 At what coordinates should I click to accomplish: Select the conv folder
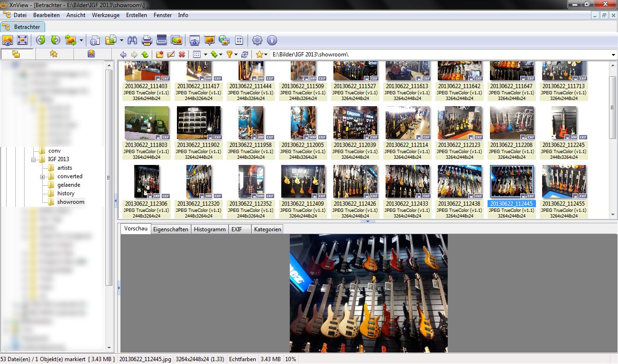pyautogui.click(x=55, y=151)
